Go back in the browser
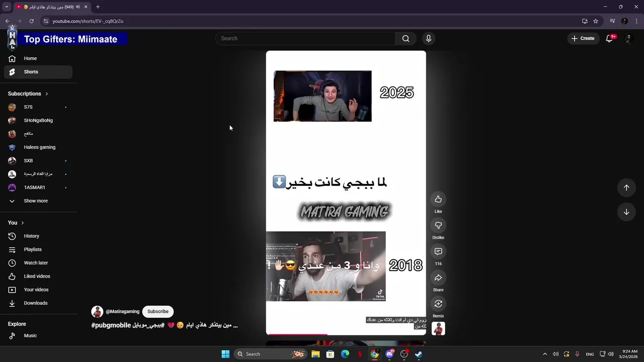The height and width of the screenshot is (362, 644). point(7,21)
